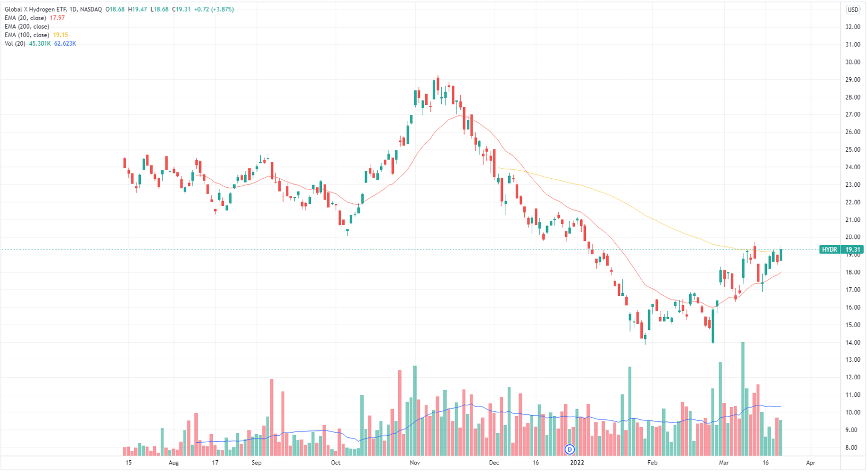Click the 2022 label on the time axis
Viewport: 868px width, 473px height.
click(x=577, y=463)
